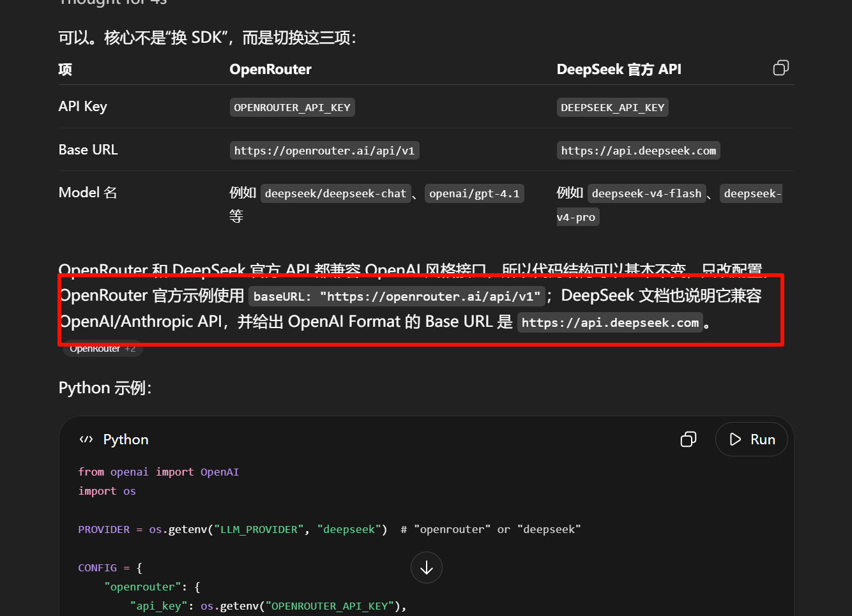Run the Python code example
The width and height of the screenshot is (852, 616).
pos(751,439)
